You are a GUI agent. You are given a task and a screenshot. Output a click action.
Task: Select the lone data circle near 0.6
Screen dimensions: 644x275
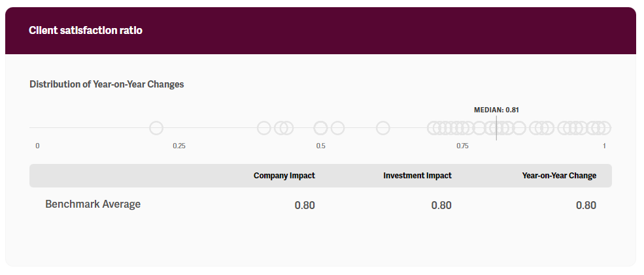[x=383, y=128]
